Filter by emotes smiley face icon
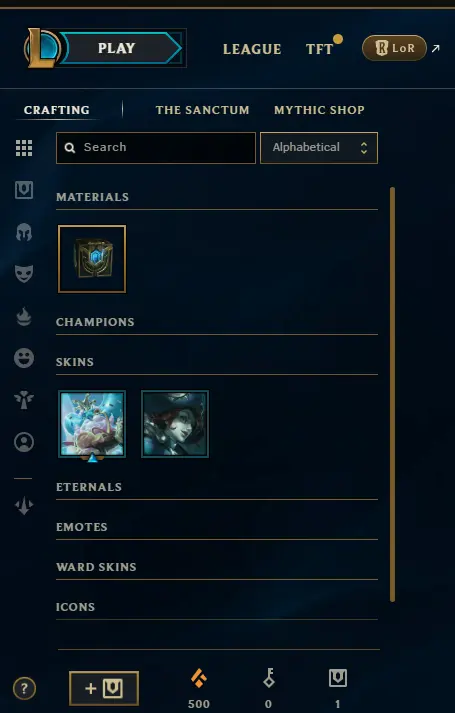This screenshot has width=455, height=713. tap(24, 358)
